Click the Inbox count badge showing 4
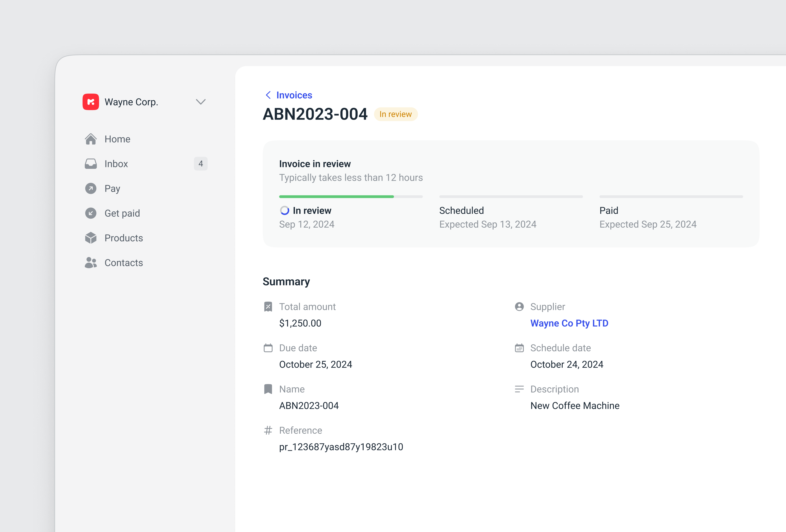The width and height of the screenshot is (786, 532). click(x=201, y=164)
